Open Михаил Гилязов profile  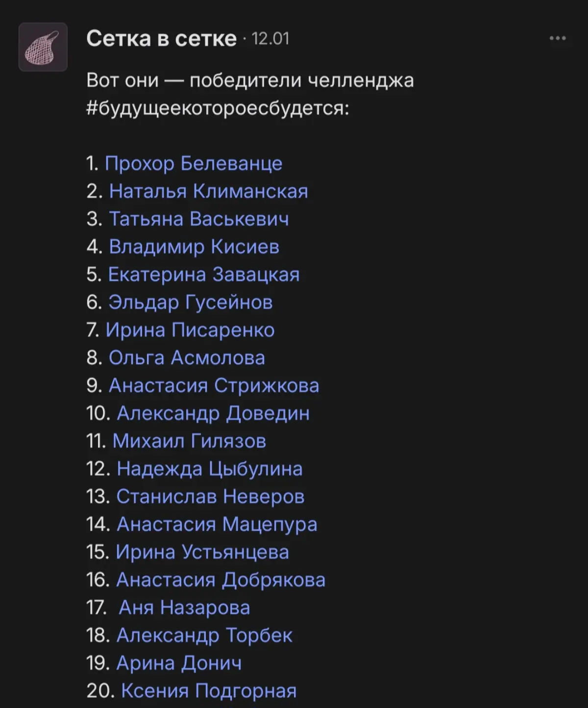coord(191,441)
